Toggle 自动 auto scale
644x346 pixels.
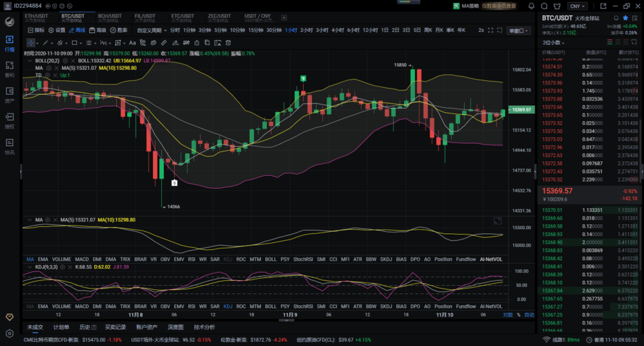pos(529,315)
